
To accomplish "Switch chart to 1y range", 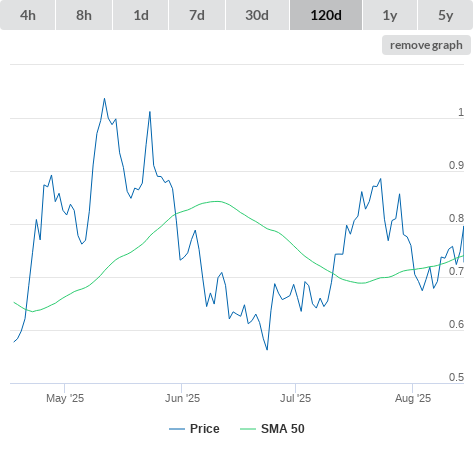I will [390, 15].
